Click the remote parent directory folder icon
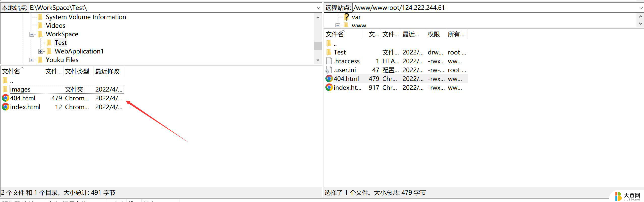The width and height of the screenshot is (644, 202). click(328, 44)
